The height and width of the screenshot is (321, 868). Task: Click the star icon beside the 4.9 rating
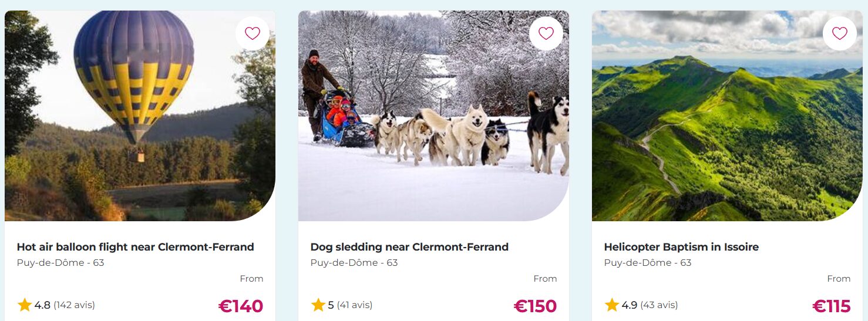[x=612, y=305]
